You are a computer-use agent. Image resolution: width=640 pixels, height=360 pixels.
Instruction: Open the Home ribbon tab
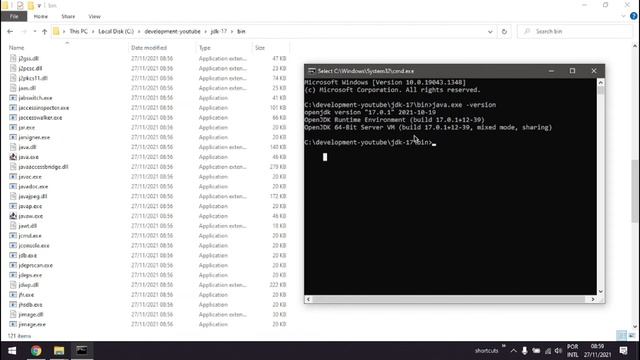point(41,16)
